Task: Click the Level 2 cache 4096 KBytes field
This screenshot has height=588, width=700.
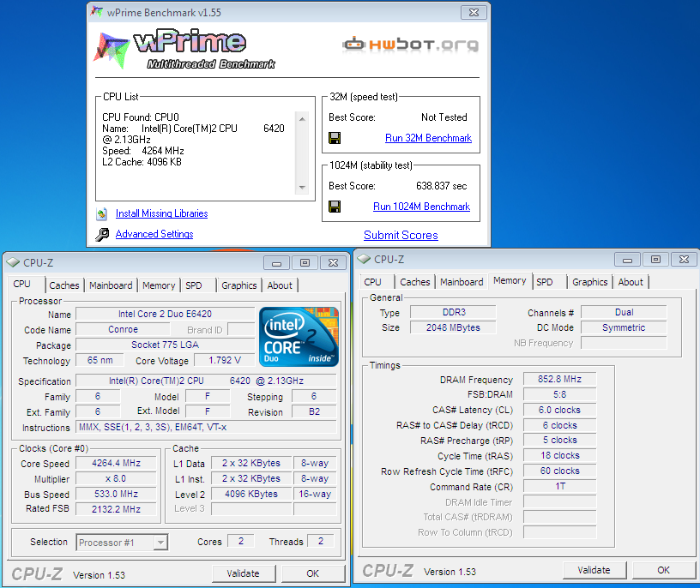Action: coord(251,494)
